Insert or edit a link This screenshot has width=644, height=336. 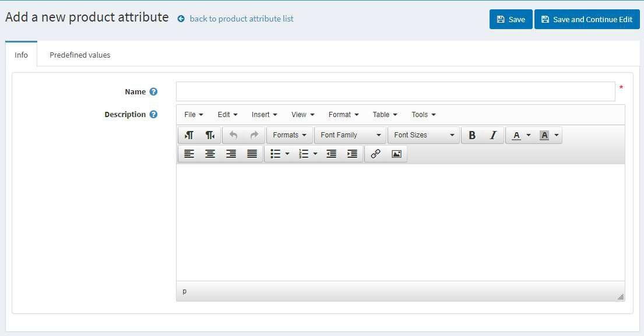[375, 154]
